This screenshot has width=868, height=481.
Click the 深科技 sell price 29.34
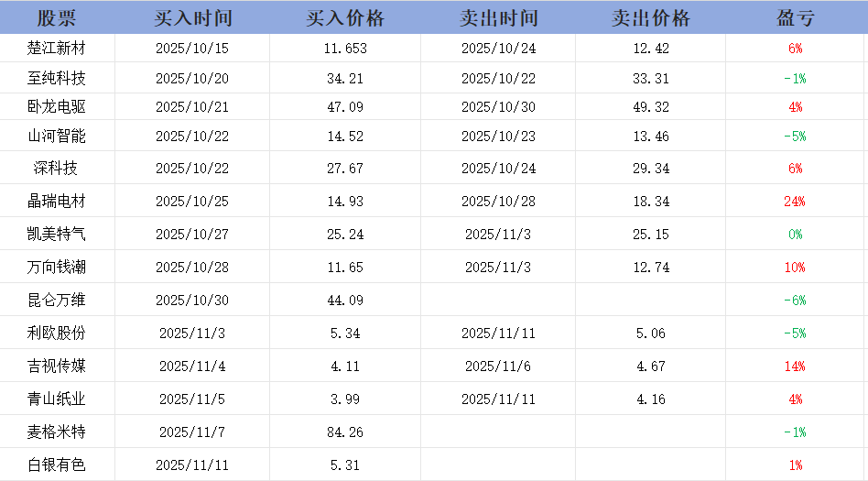pyautogui.click(x=651, y=169)
